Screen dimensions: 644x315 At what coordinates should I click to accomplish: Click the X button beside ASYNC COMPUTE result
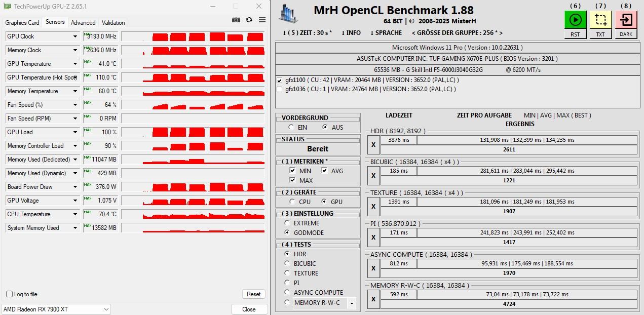coord(373,268)
